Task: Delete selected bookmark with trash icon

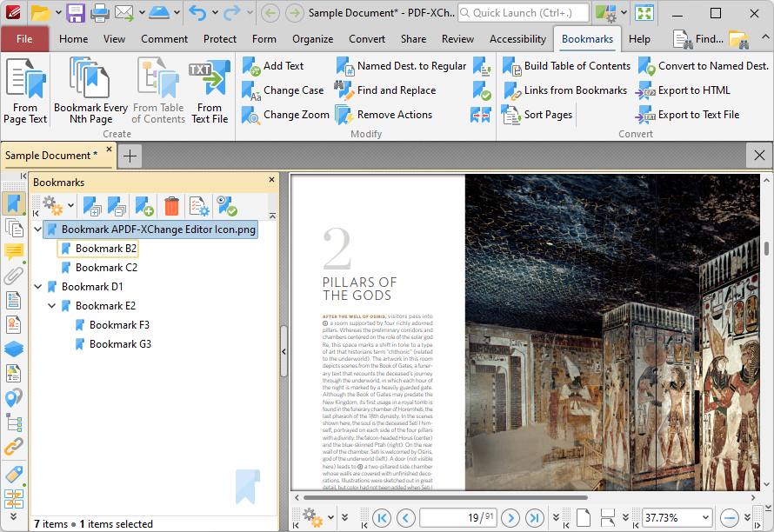Action: [171, 206]
